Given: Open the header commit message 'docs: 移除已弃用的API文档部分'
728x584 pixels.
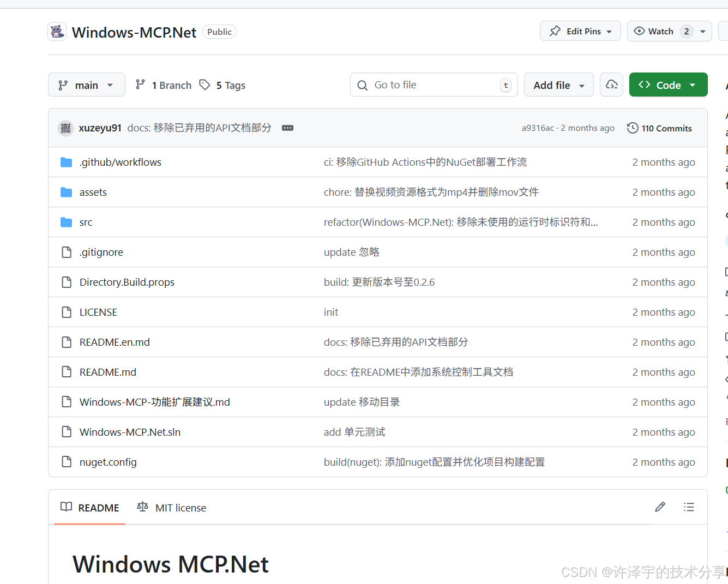Looking at the screenshot, I should (200, 128).
